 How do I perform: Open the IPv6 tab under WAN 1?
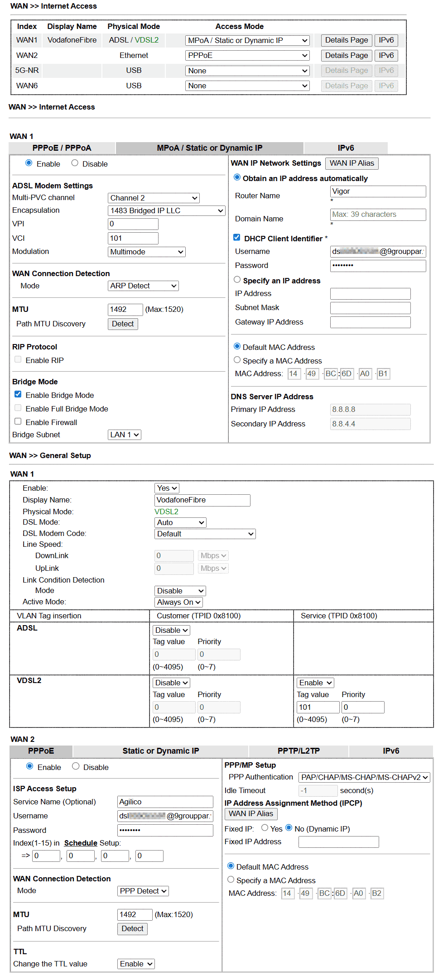(x=346, y=148)
